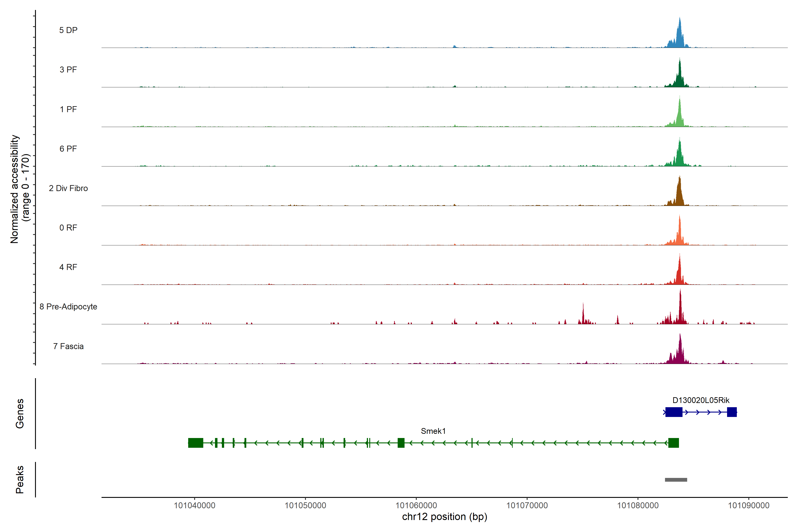Click the 1 PF track label

tap(68, 109)
